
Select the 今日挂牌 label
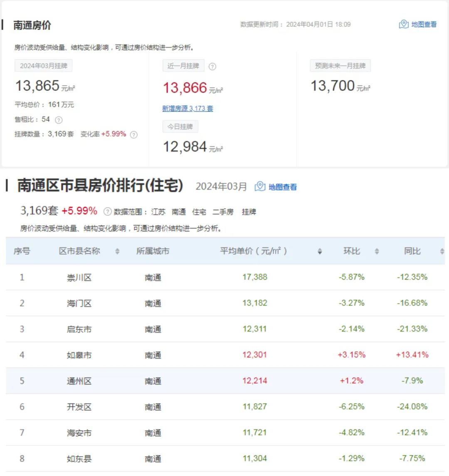[180, 126]
